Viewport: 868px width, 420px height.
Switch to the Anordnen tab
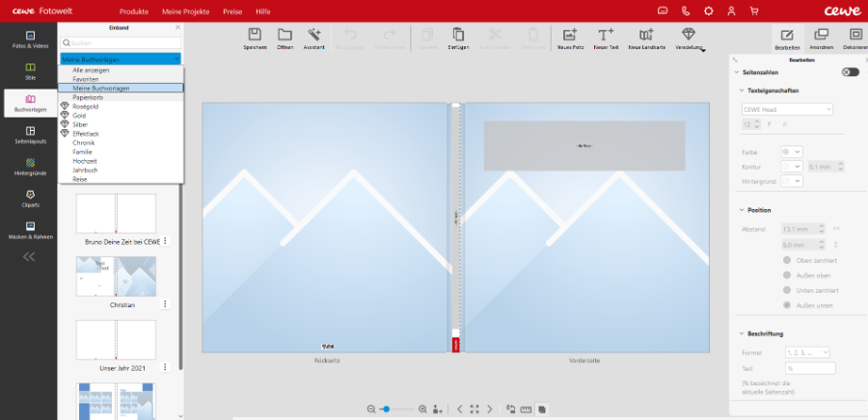pos(821,39)
